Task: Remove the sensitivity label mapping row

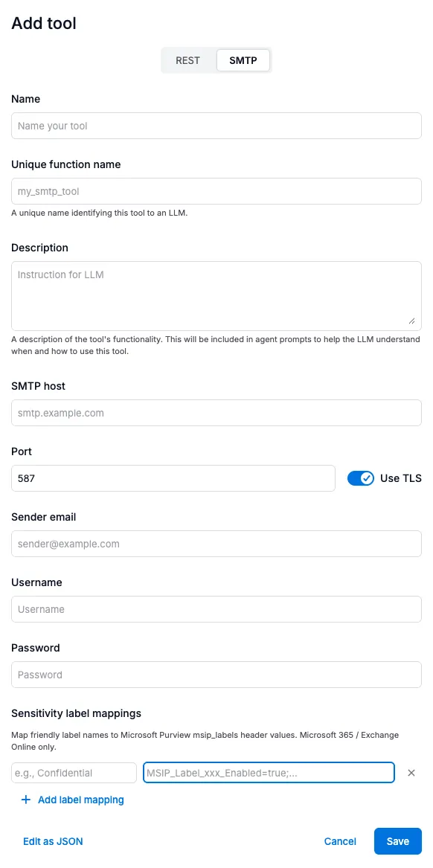Action: point(411,773)
